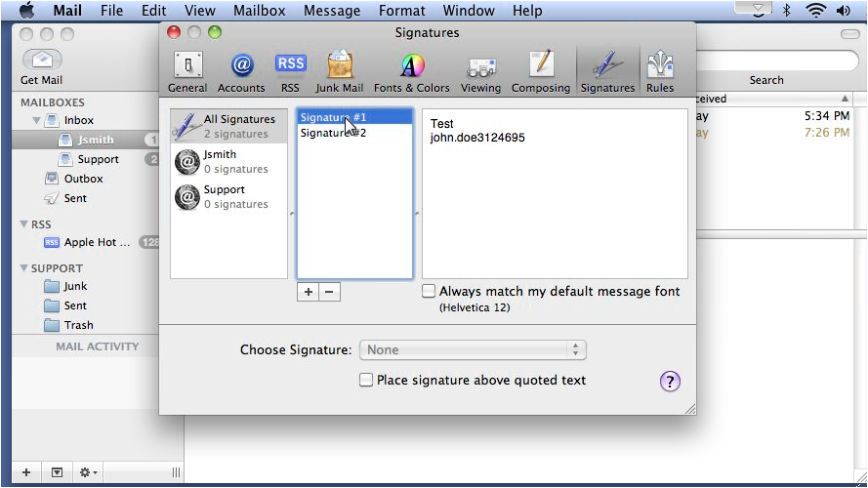Open the Composing preferences pane
Screen dimensions: 868x488
coord(541,72)
